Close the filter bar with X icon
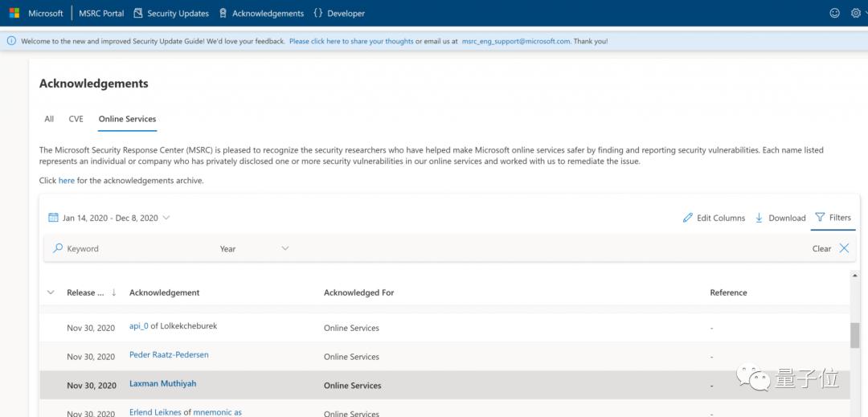 pos(844,248)
